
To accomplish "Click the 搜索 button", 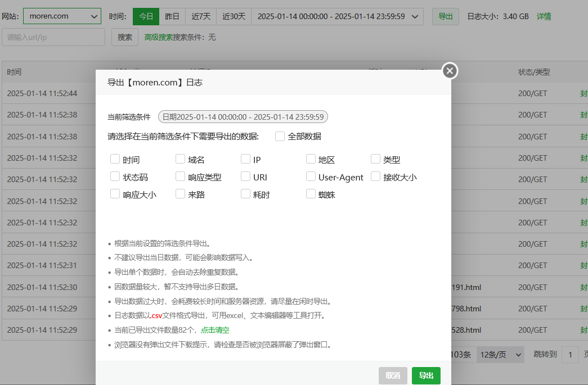I will pyautogui.click(x=125, y=37).
